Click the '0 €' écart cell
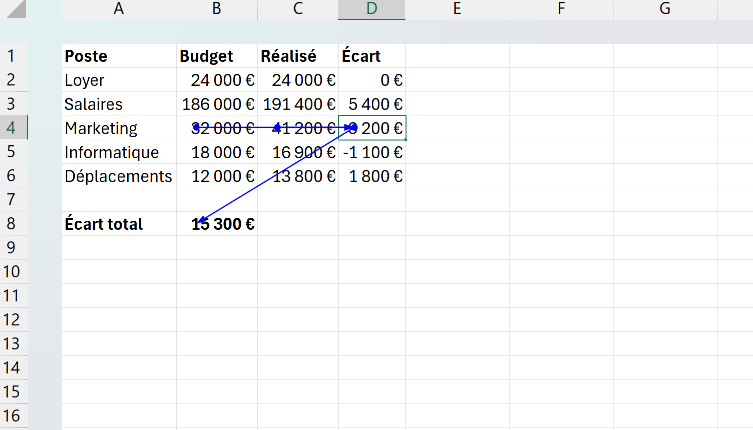This screenshot has width=753, height=430. coord(372,80)
